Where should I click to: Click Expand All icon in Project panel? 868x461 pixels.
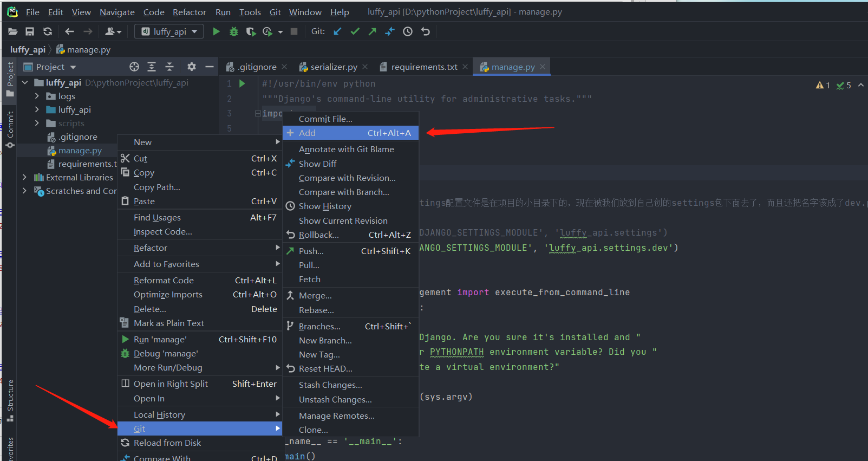point(152,67)
